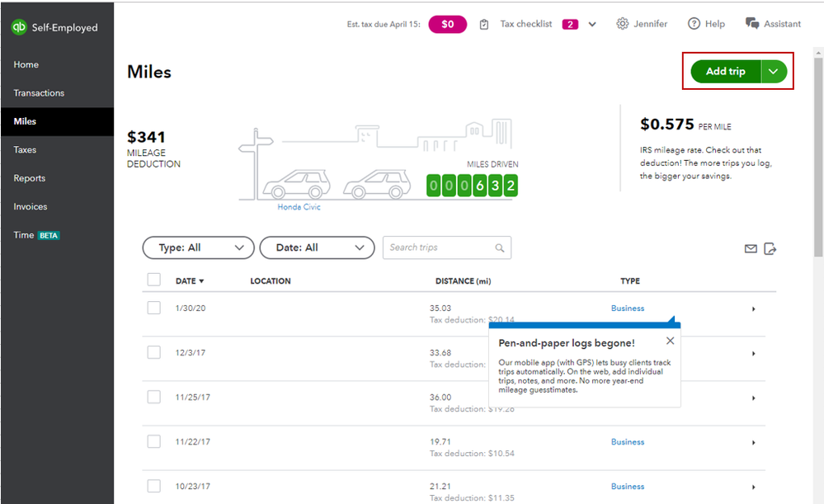
Task: Click the TYPE column header
Action: click(629, 281)
